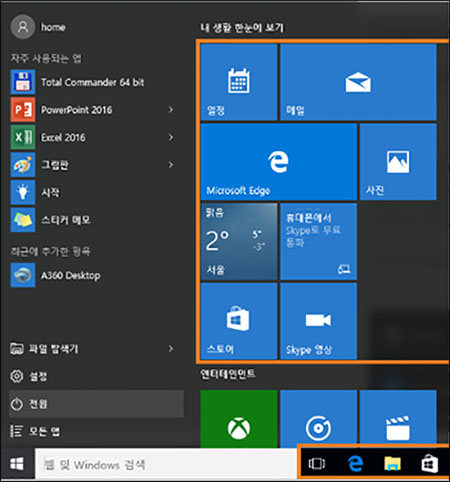450x482 pixels.
Task: Open File Explorer from the taskbar
Action: 393,464
